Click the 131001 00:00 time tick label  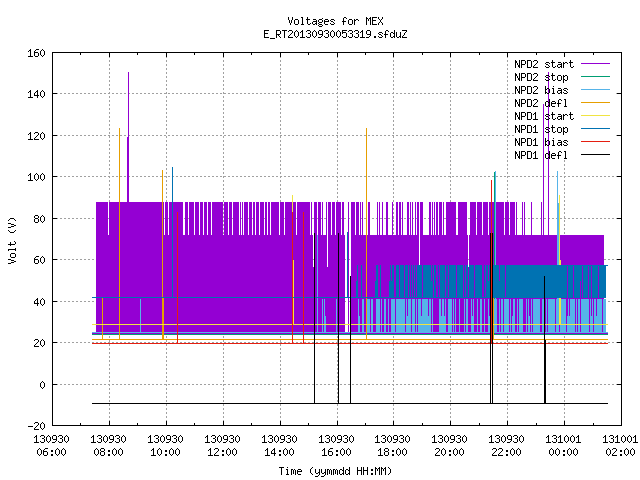pos(563,446)
